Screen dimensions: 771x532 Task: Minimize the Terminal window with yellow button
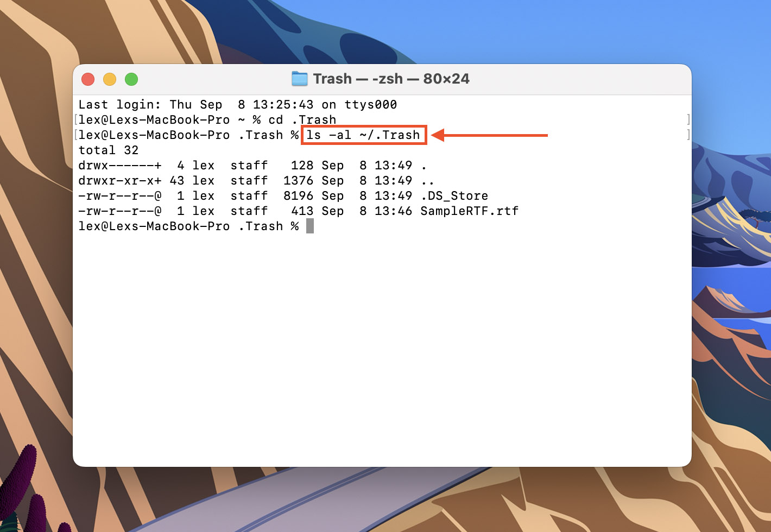110,79
